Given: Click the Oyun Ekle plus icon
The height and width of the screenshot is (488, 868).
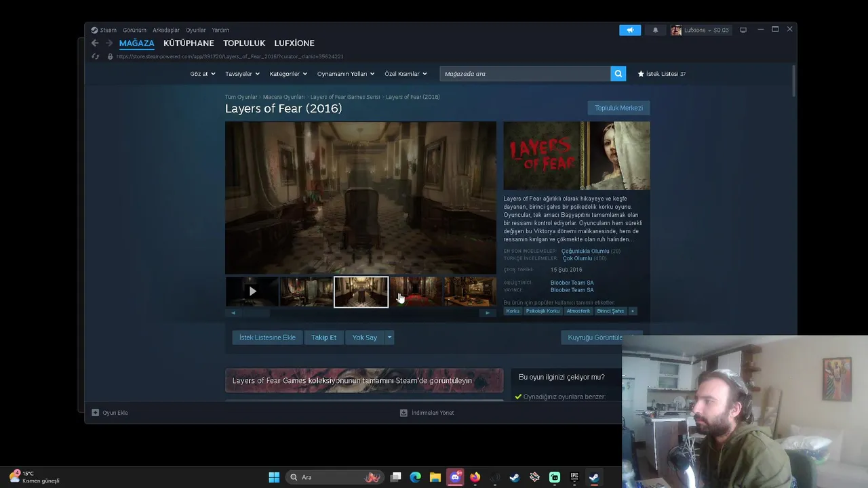Looking at the screenshot, I should tap(96, 413).
